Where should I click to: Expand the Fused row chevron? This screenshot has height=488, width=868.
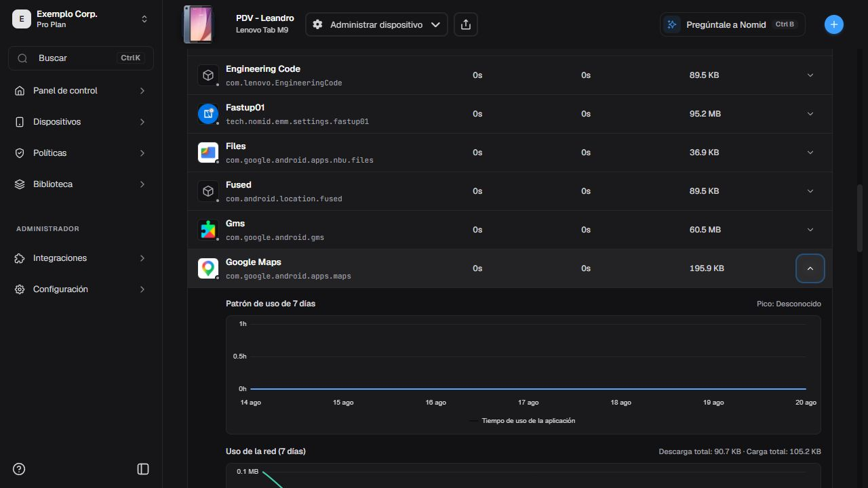click(x=810, y=191)
